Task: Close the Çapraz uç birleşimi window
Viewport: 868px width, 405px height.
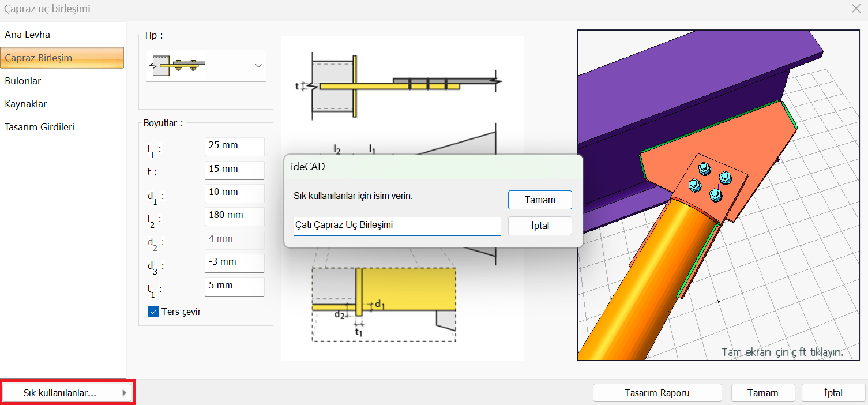Action: [x=856, y=9]
